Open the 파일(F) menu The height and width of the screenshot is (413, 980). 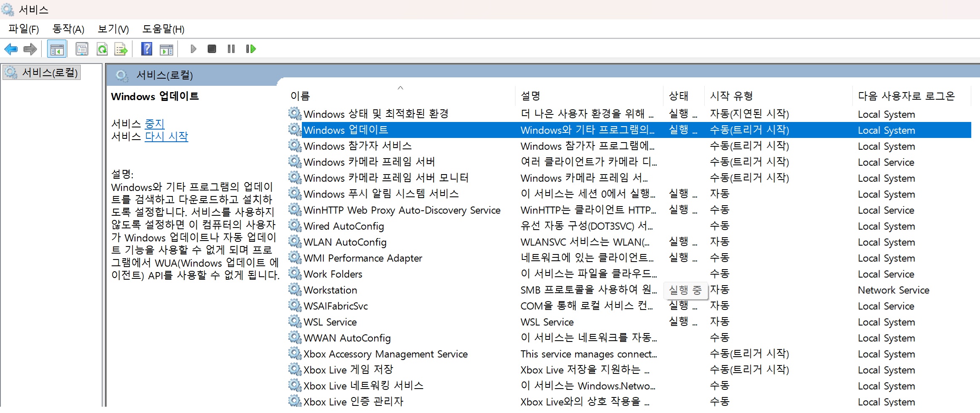tap(24, 29)
